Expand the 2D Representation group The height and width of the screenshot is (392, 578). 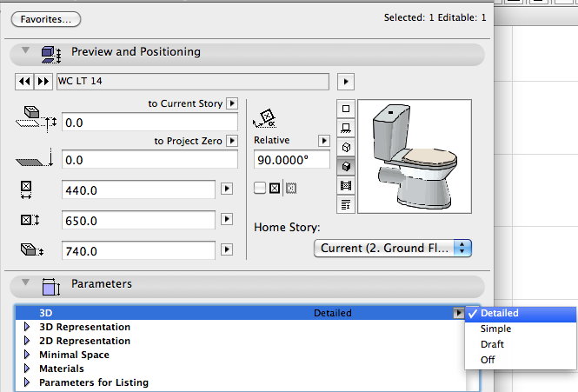click(x=27, y=341)
